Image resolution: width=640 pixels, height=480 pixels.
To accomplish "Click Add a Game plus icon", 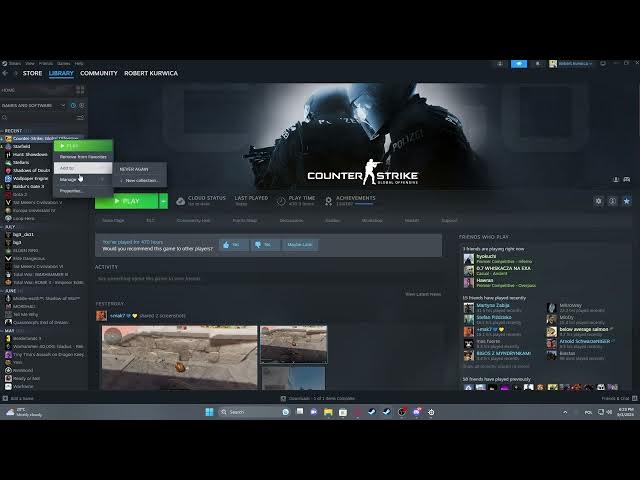I will 5,398.
